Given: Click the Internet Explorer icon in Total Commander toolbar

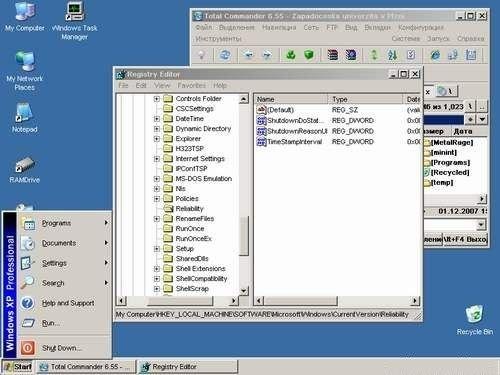Looking at the screenshot, I should click(435, 55).
